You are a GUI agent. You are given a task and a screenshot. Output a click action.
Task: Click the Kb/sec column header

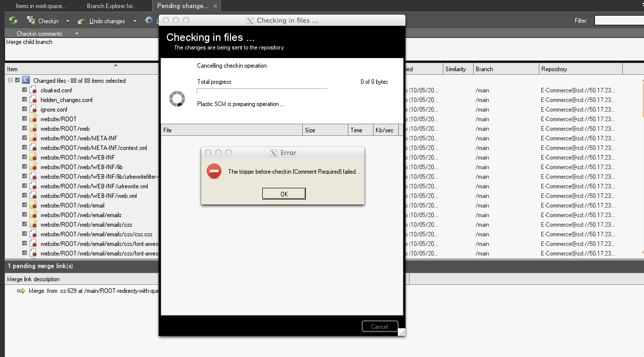386,130
